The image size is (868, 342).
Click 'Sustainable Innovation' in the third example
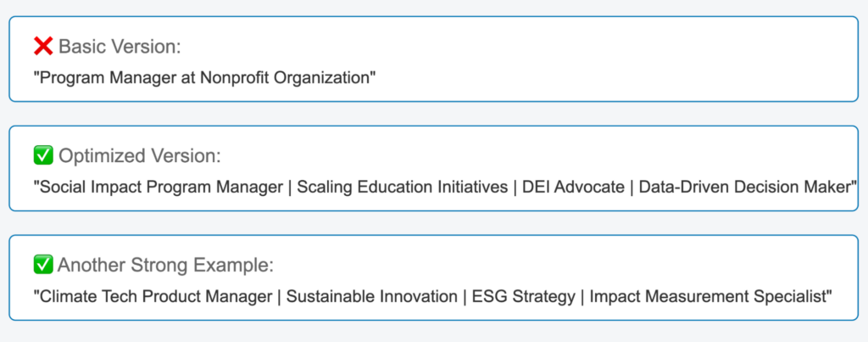point(372,296)
